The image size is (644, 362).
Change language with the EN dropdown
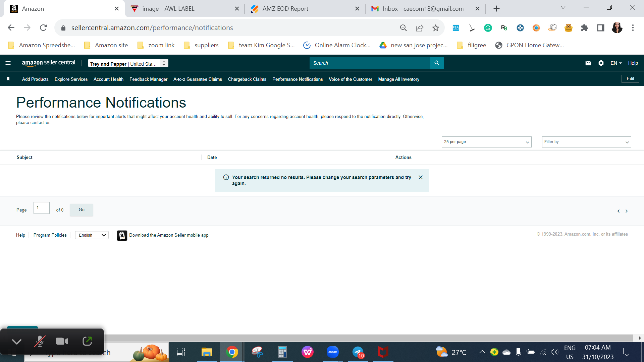616,63
